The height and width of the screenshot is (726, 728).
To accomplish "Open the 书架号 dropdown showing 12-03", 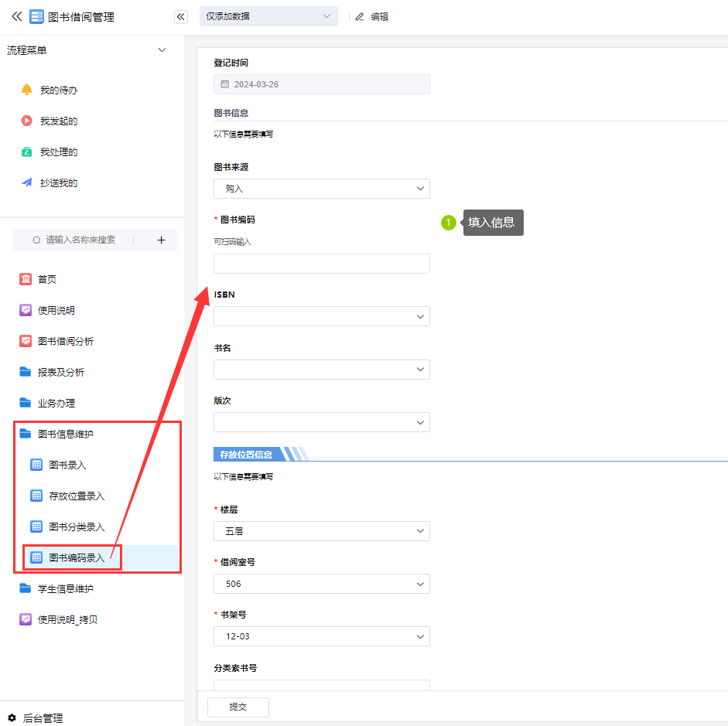I will (322, 636).
